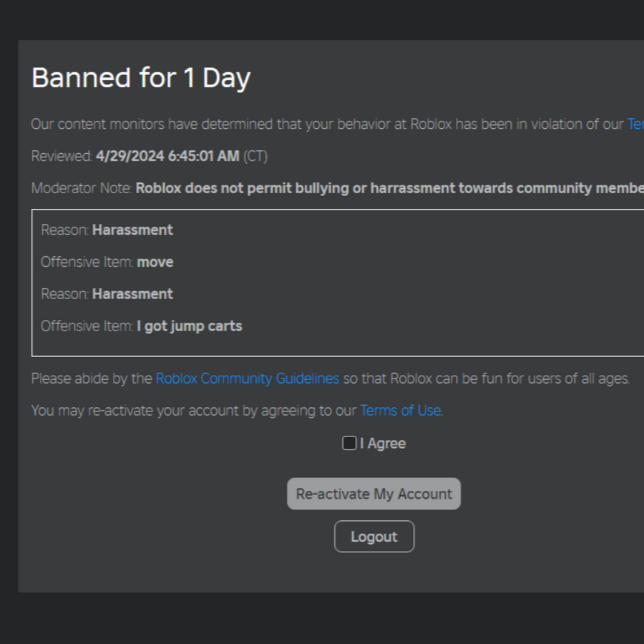
Task: Open the Roblox Community Guidelines link
Action: (x=248, y=379)
